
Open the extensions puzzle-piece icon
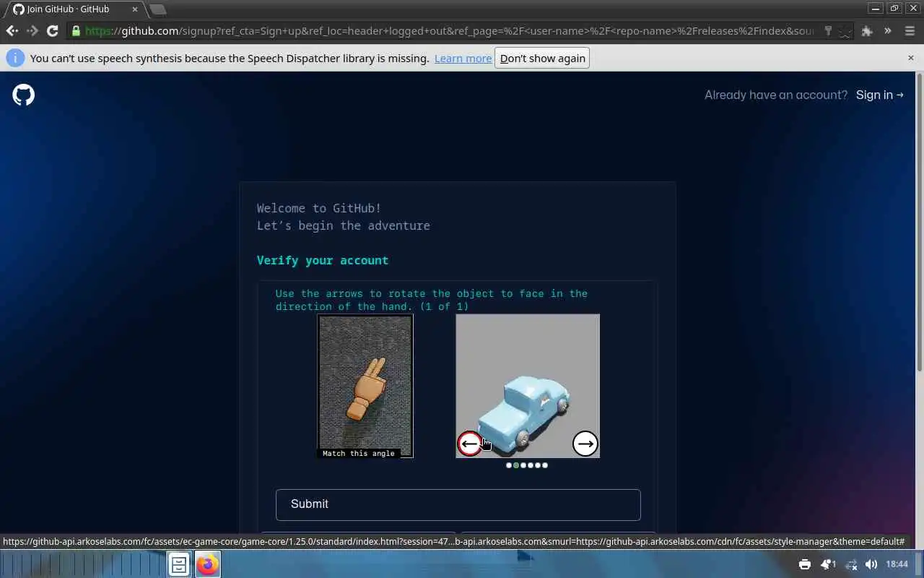[x=867, y=31]
